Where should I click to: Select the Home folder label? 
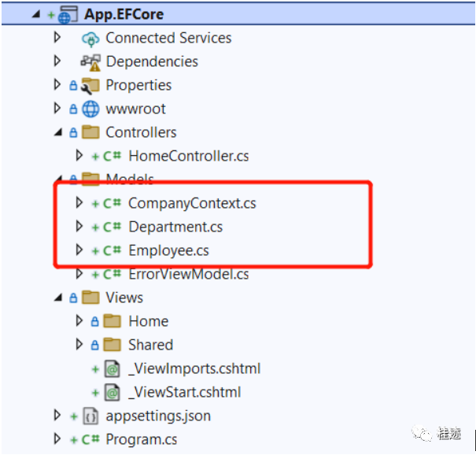148,321
